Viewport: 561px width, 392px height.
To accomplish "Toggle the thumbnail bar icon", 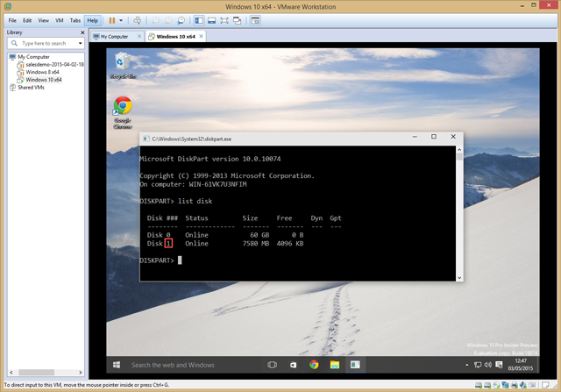I will [212, 20].
